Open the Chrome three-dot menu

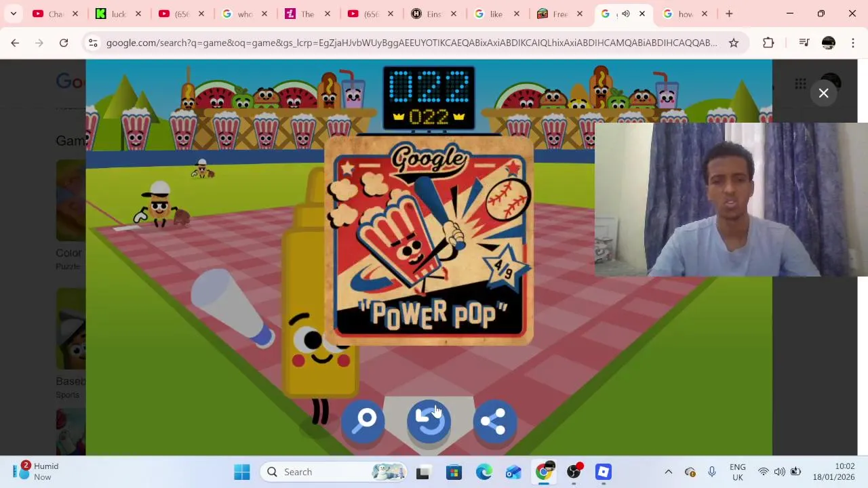click(x=853, y=43)
